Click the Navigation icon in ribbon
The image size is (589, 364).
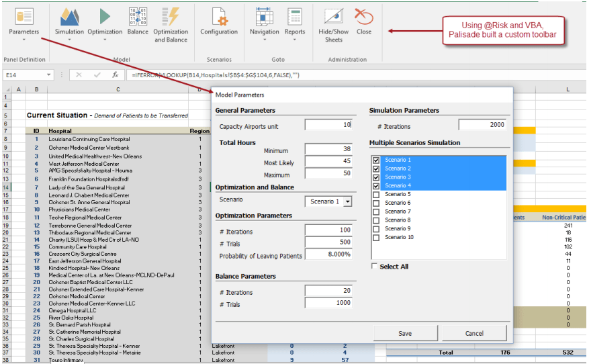[x=264, y=17]
